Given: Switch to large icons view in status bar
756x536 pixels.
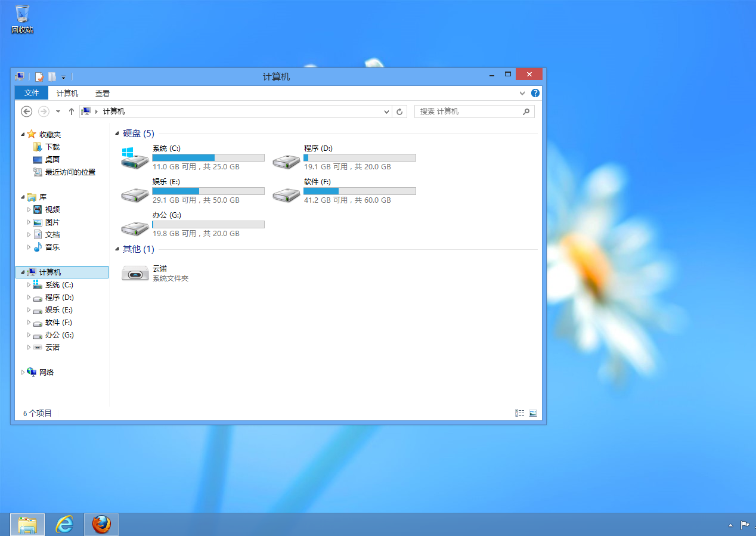Looking at the screenshot, I should point(533,413).
